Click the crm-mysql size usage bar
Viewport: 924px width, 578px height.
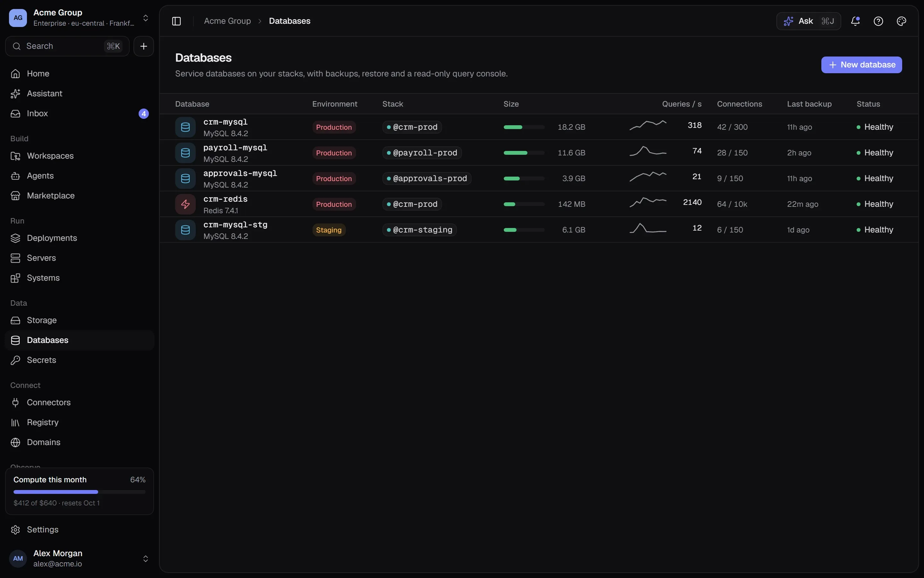point(524,127)
